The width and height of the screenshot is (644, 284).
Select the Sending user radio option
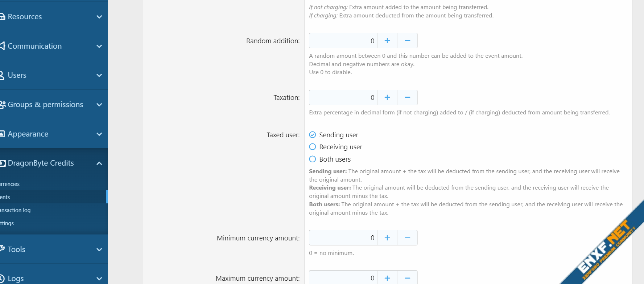pyautogui.click(x=313, y=135)
